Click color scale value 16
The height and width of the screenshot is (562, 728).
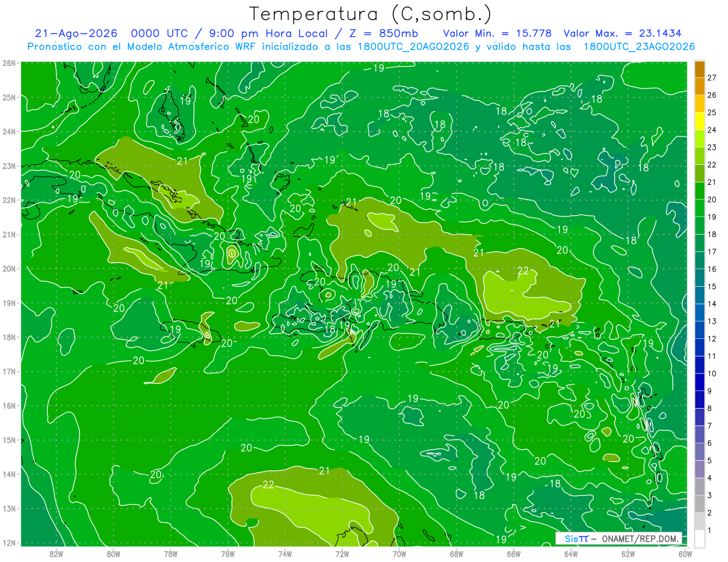pyautogui.click(x=712, y=269)
